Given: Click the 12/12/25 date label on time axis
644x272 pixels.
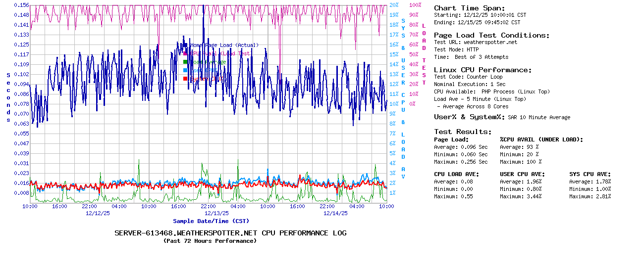Looking at the screenshot, I should click(x=98, y=213).
